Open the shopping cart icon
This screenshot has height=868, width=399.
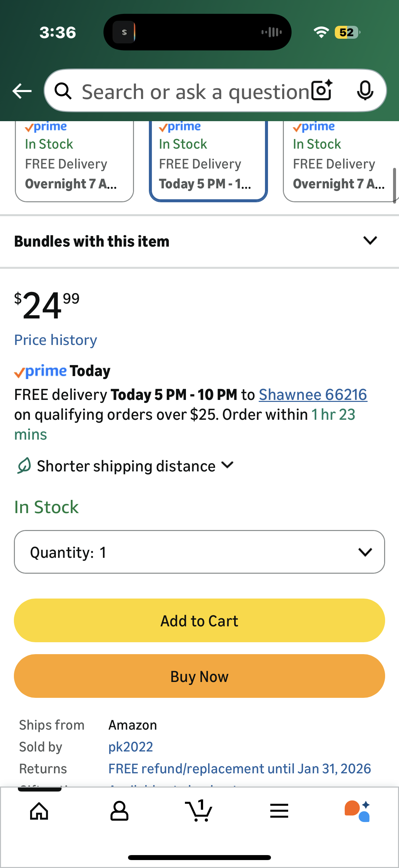pos(199,811)
